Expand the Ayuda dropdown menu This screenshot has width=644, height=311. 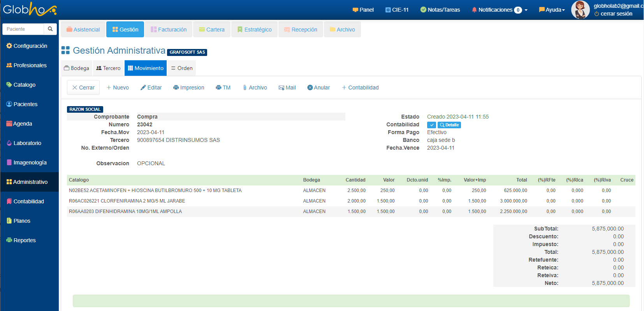(552, 10)
